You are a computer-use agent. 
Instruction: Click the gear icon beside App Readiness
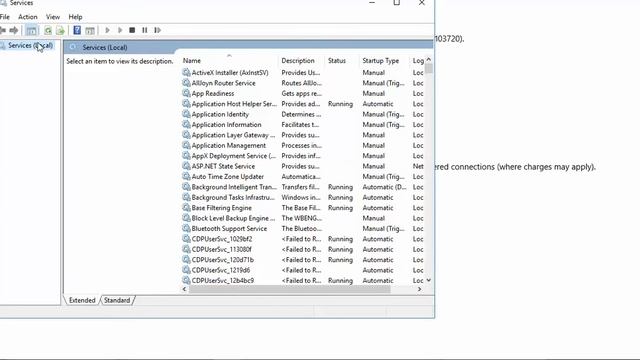point(186,93)
